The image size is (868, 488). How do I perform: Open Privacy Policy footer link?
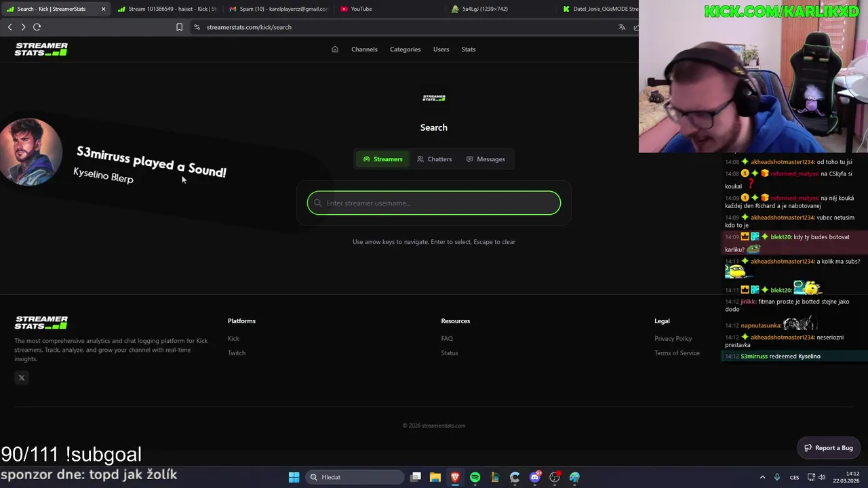673,339
